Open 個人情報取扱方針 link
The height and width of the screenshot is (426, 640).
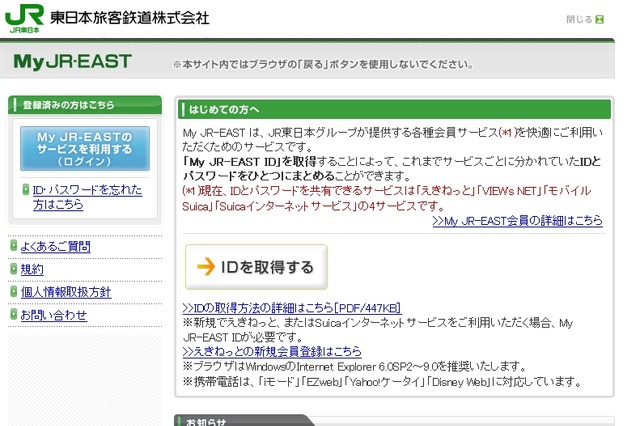(66, 292)
